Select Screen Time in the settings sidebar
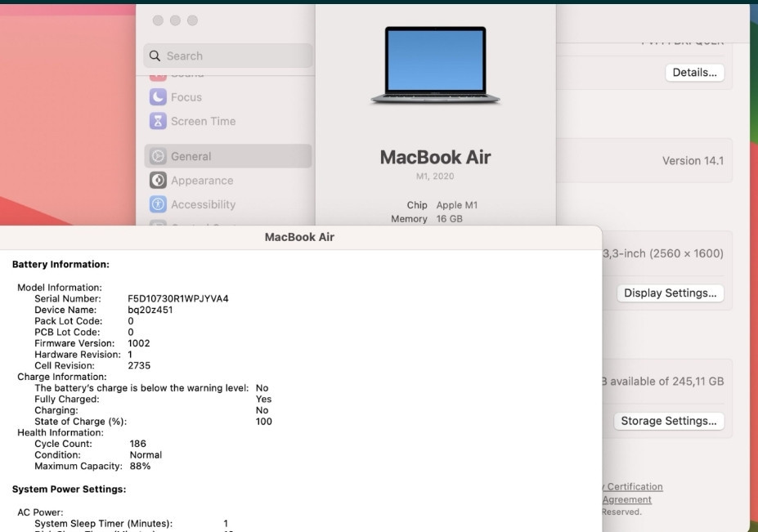Image resolution: width=758 pixels, height=532 pixels. 204,121
